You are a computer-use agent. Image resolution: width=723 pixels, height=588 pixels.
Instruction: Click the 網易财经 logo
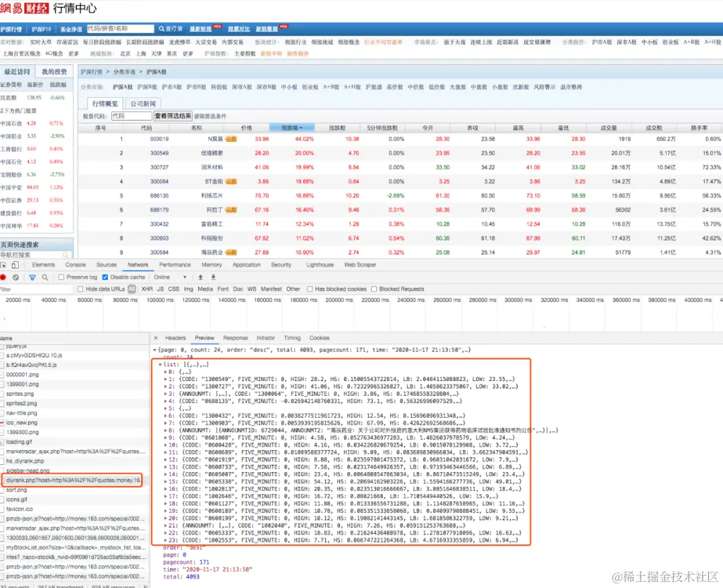point(25,8)
